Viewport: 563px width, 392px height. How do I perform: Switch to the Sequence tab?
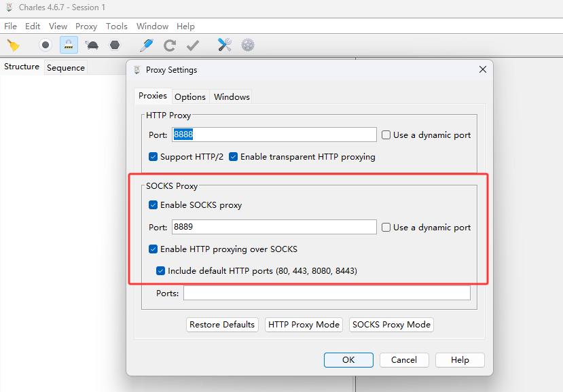pos(66,67)
